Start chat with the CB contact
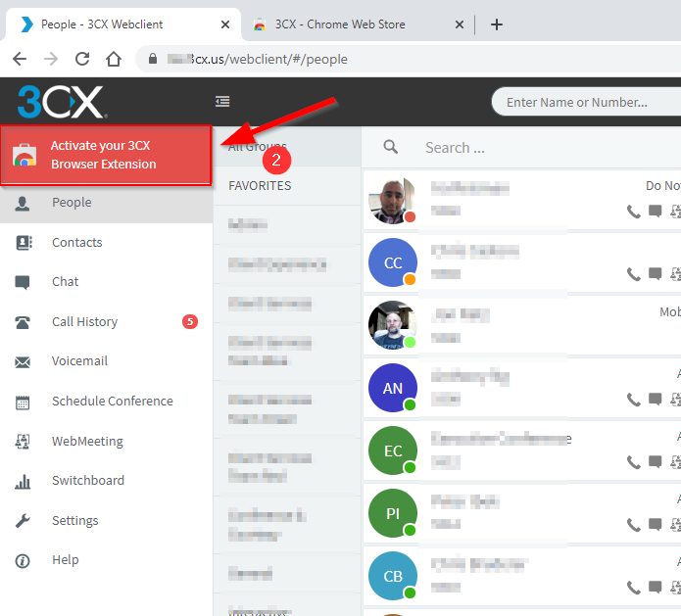 click(x=655, y=588)
